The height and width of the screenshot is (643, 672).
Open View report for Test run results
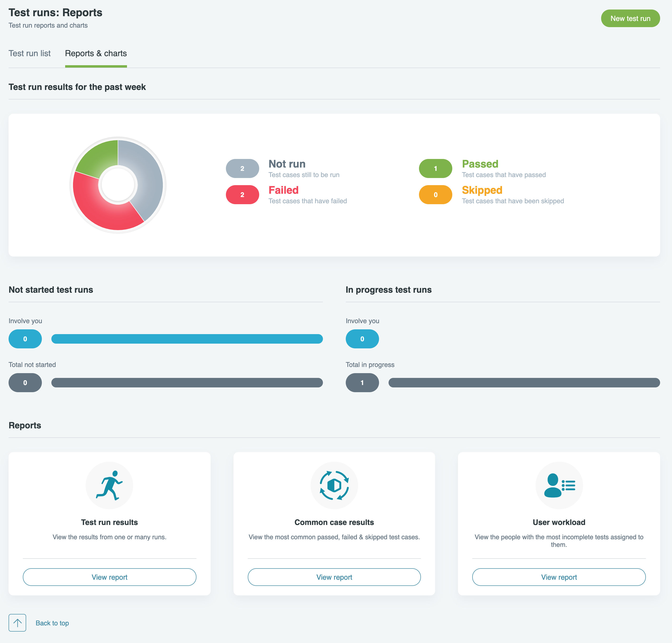tap(109, 577)
